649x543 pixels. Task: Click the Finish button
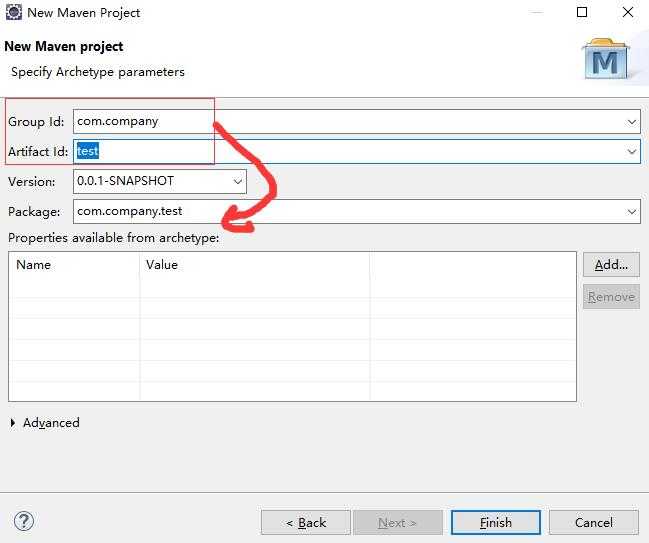(495, 523)
